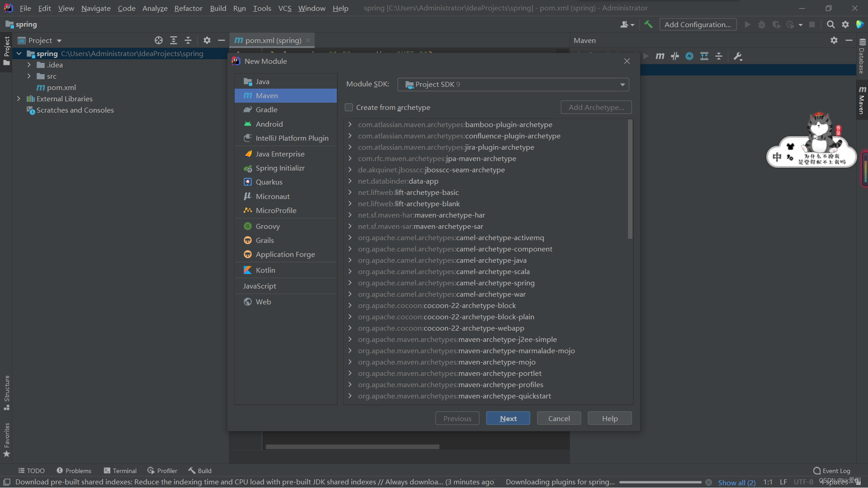
Task: Select Android module type
Action: tap(285, 124)
